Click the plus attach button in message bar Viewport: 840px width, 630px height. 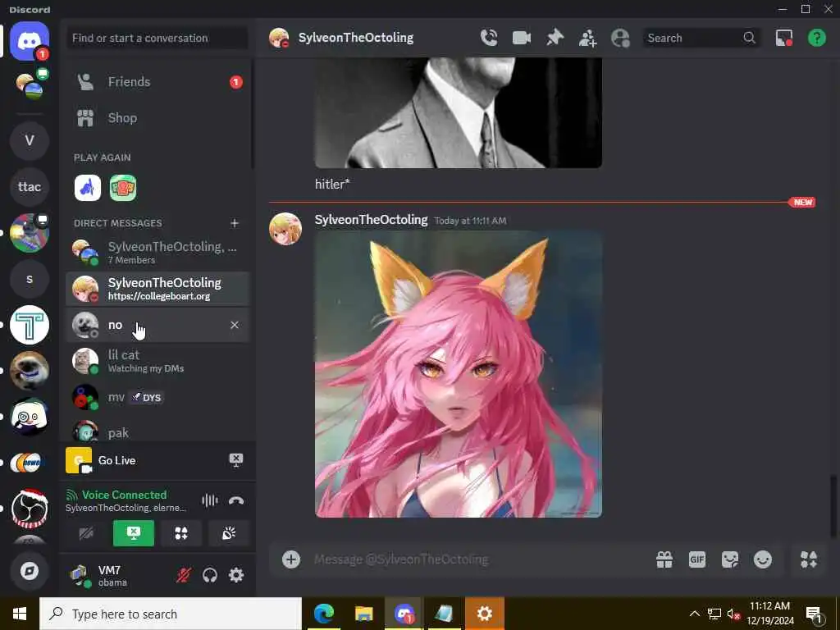[291, 559]
